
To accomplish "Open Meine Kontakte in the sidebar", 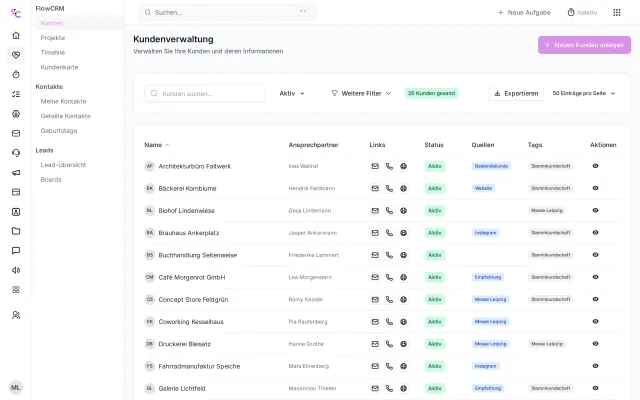I will tap(63, 102).
